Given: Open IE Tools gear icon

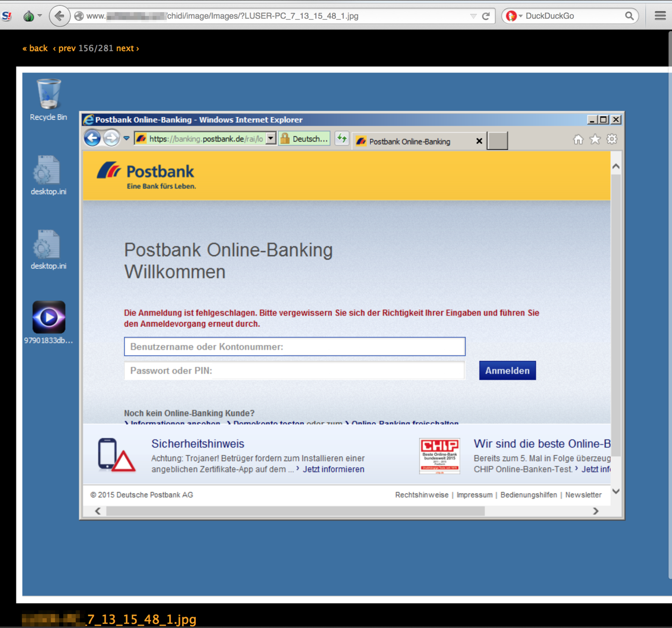Looking at the screenshot, I should (x=612, y=139).
